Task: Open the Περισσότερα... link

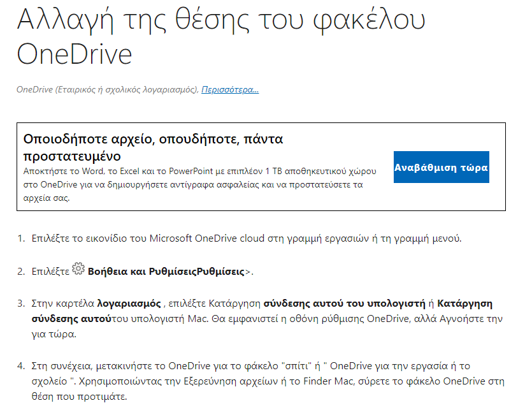Action: (x=230, y=90)
